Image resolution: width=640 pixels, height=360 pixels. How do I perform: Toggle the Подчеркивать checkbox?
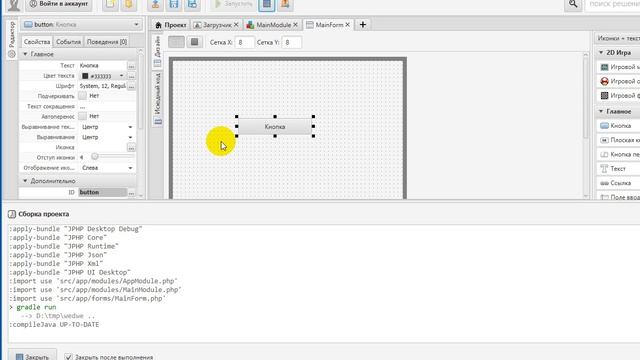[82, 96]
